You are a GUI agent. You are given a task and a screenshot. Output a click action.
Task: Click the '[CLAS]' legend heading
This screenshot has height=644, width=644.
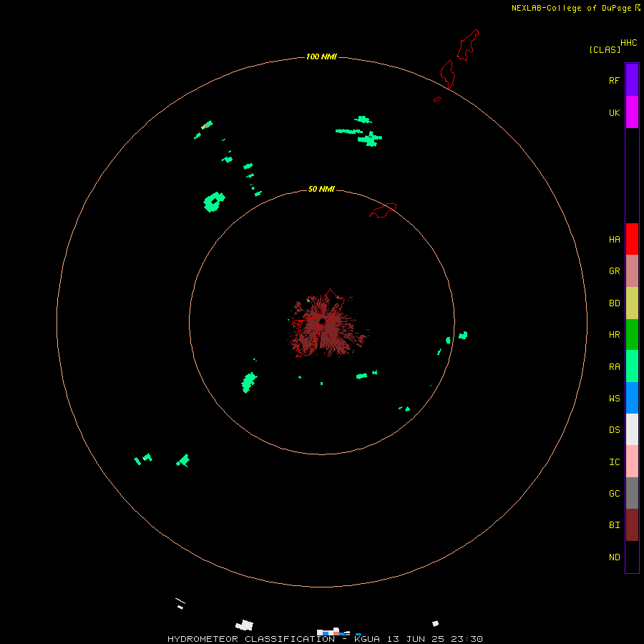tap(605, 49)
